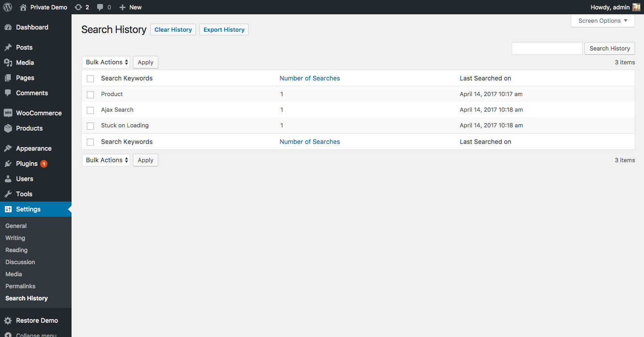Sort by Number of Searches footer link
The width and height of the screenshot is (644, 337).
[309, 142]
